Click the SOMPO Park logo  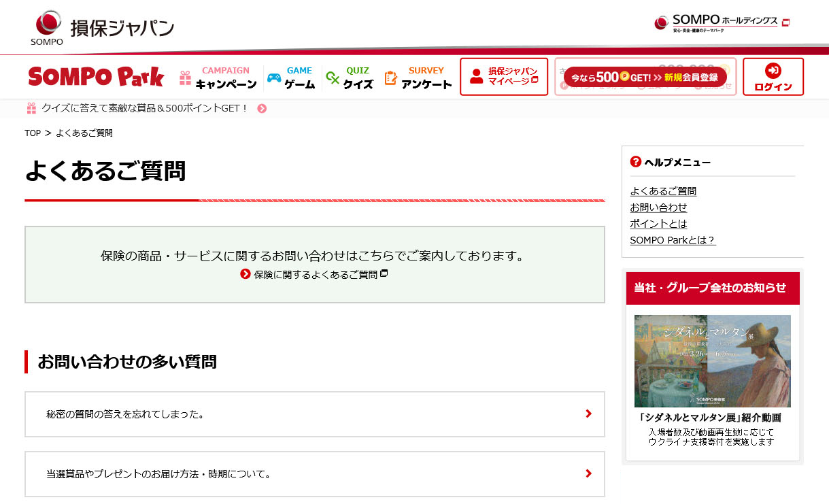[95, 77]
